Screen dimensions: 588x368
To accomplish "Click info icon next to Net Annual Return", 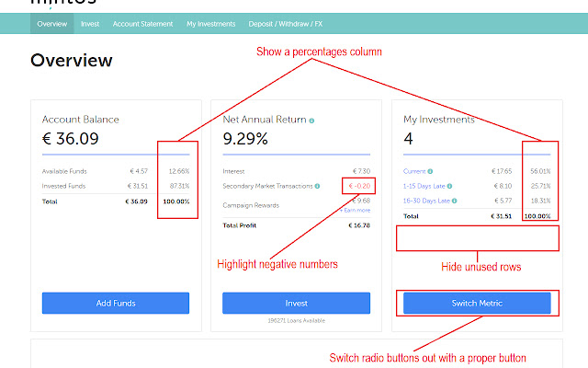I will pyautogui.click(x=311, y=121).
